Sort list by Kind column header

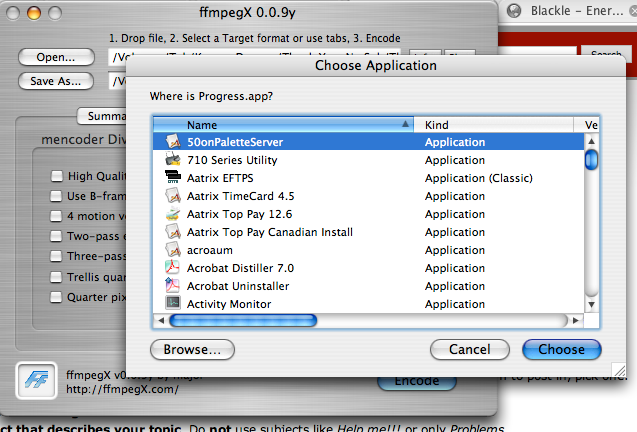tap(493, 125)
